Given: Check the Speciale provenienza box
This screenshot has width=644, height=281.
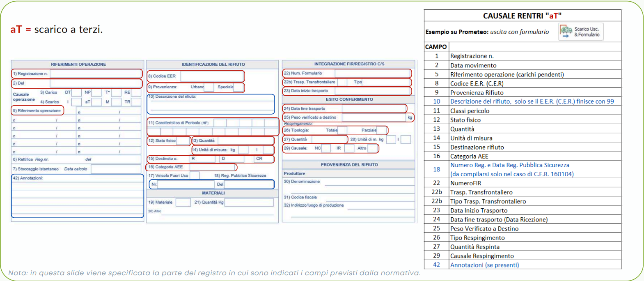Looking at the screenshot, I should coord(238,87).
